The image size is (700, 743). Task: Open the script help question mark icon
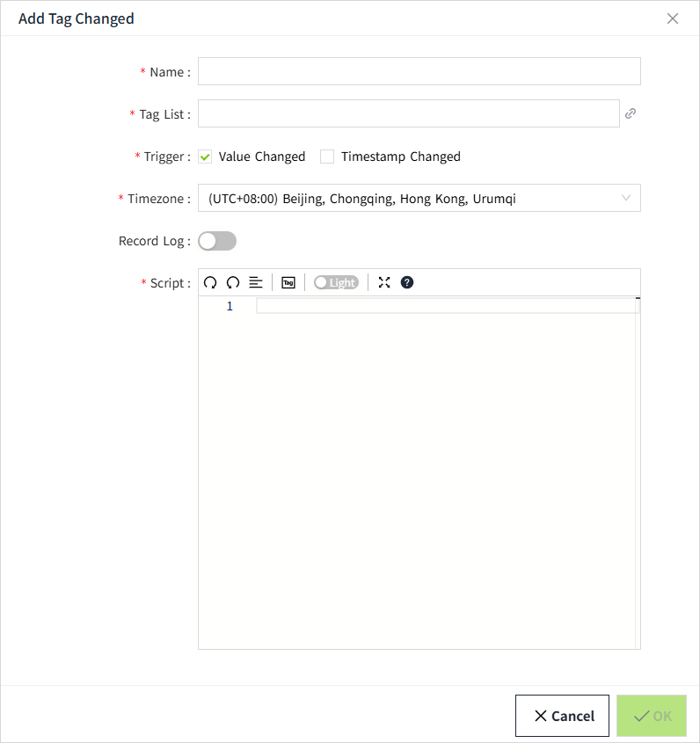406,282
